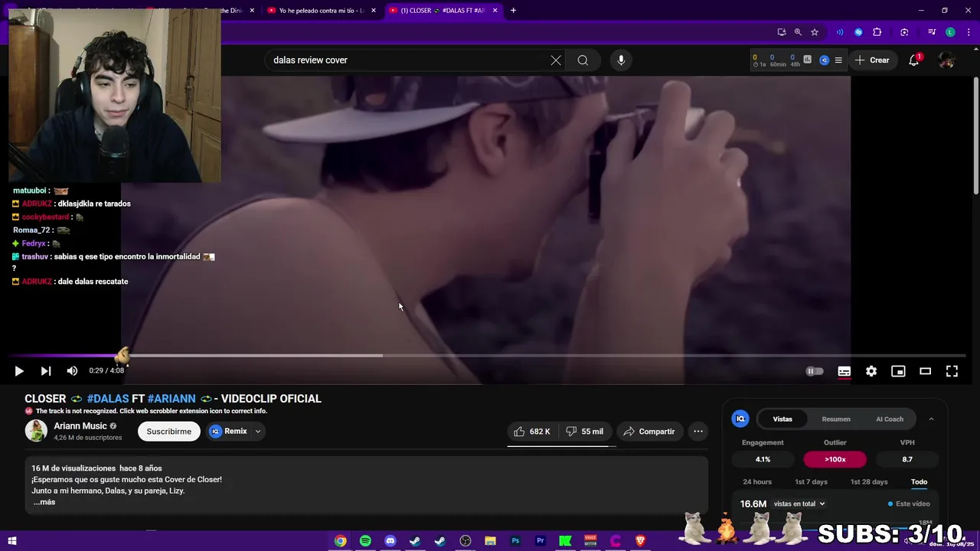This screenshot has width=980, height=551.
Task: Click the Ariann Music channel avatar
Action: [36, 431]
